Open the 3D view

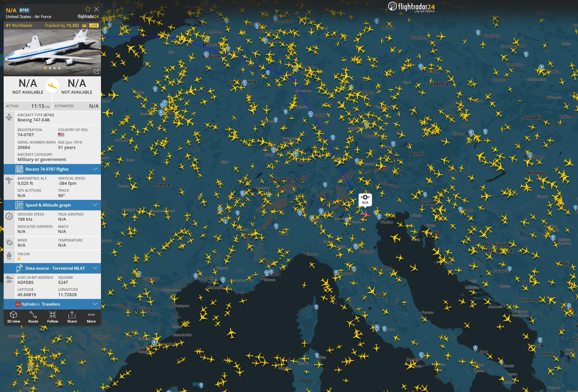coord(14,317)
